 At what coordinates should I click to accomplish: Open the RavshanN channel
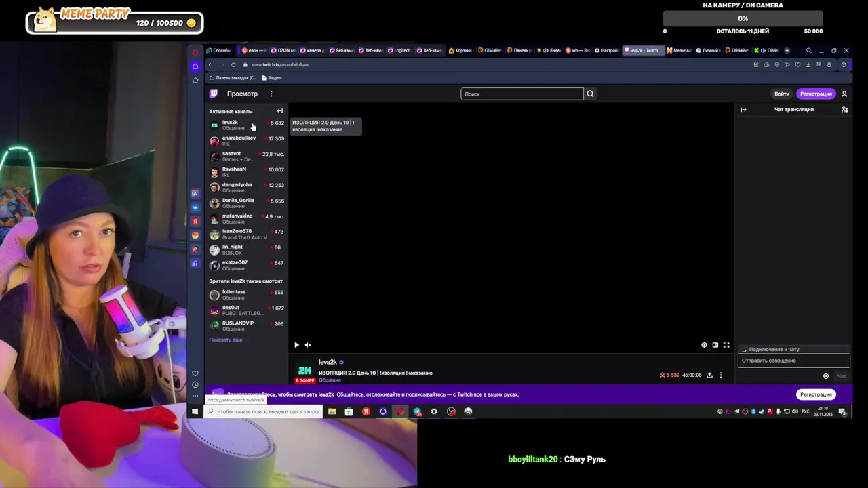[x=246, y=172]
